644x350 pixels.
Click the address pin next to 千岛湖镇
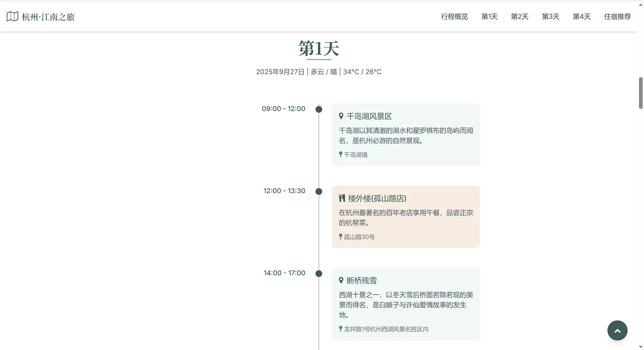click(x=340, y=155)
